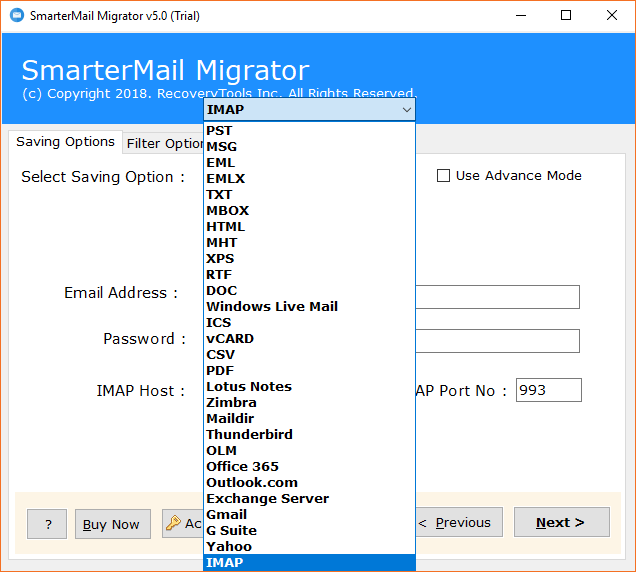
Task: Go back with the Previous button
Action: [x=459, y=522]
